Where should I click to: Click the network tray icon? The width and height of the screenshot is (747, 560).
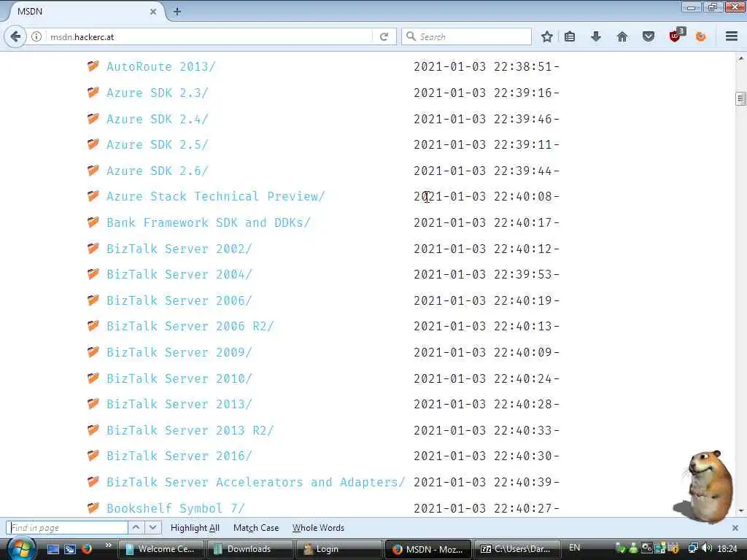[693, 548]
